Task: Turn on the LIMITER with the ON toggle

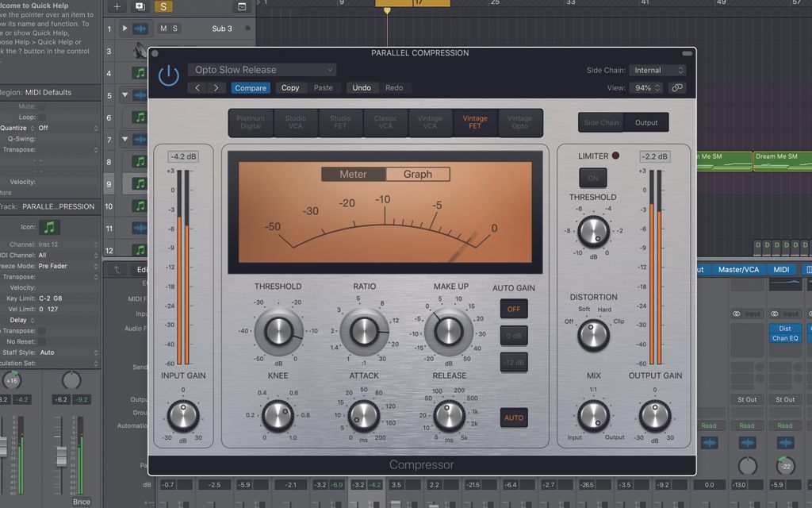Action: 593,178
